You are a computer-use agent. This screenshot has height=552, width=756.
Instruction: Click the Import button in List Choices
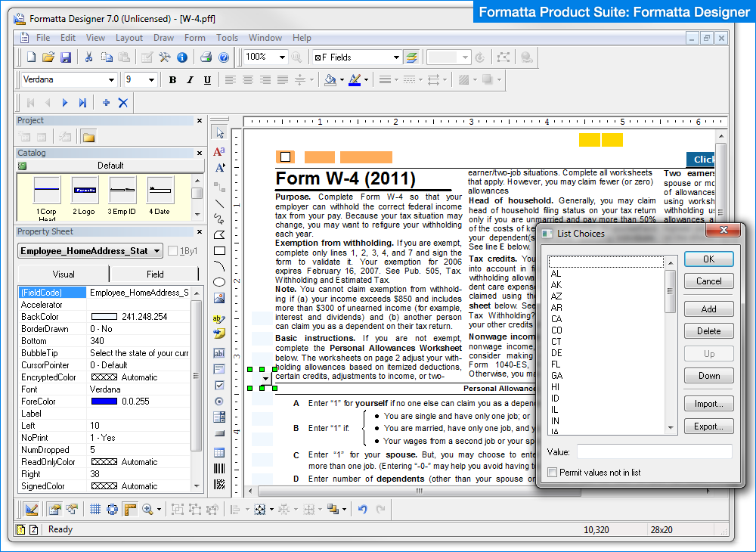[708, 403]
